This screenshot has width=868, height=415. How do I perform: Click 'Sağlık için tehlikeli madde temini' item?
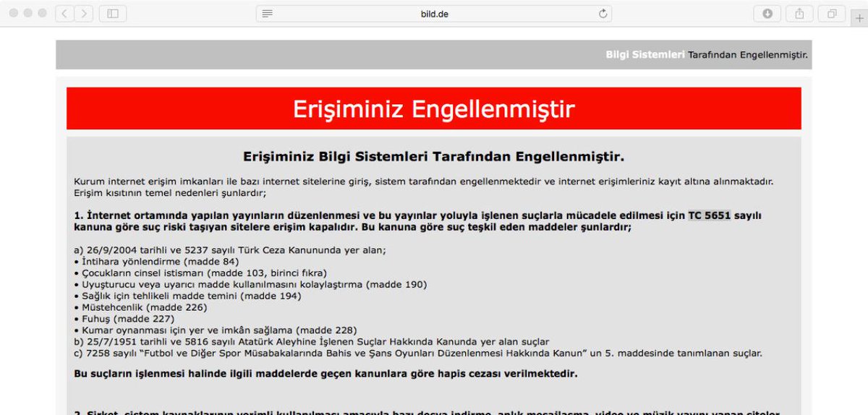(187, 296)
